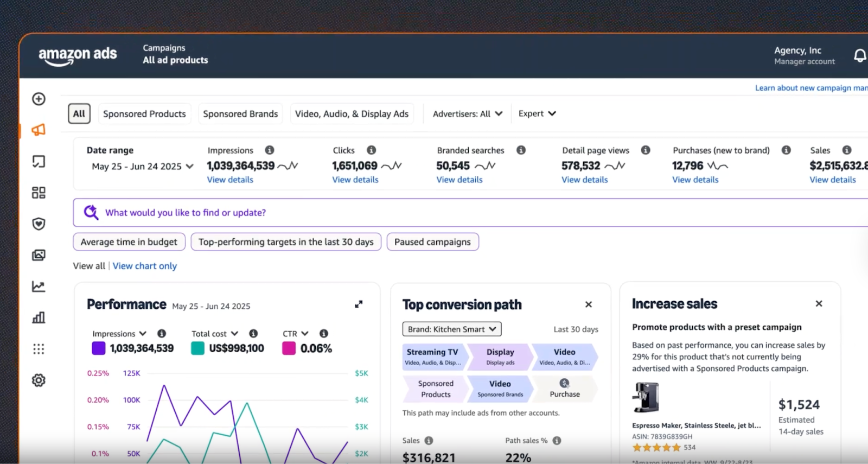This screenshot has height=464, width=868.
Task: Click info icon next to Branded searches
Action: (521, 150)
